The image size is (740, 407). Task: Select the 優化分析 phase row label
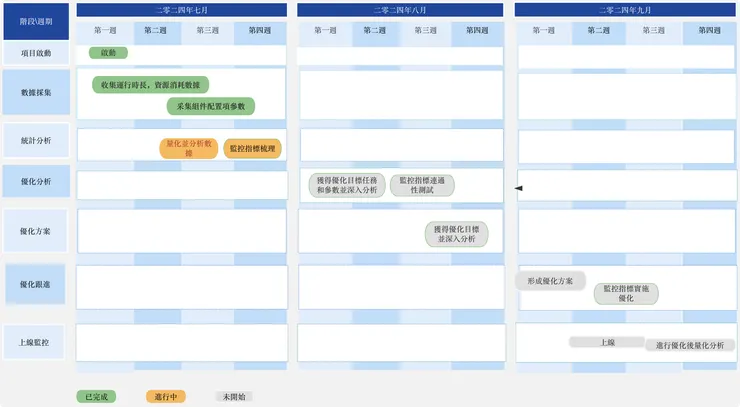pyautogui.click(x=36, y=181)
